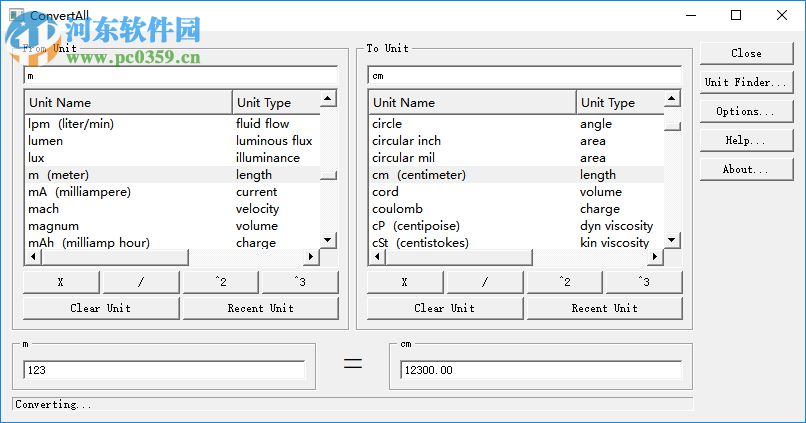Click the From Unit list scroll left arrow
The width and height of the screenshot is (806, 423).
tap(33, 256)
